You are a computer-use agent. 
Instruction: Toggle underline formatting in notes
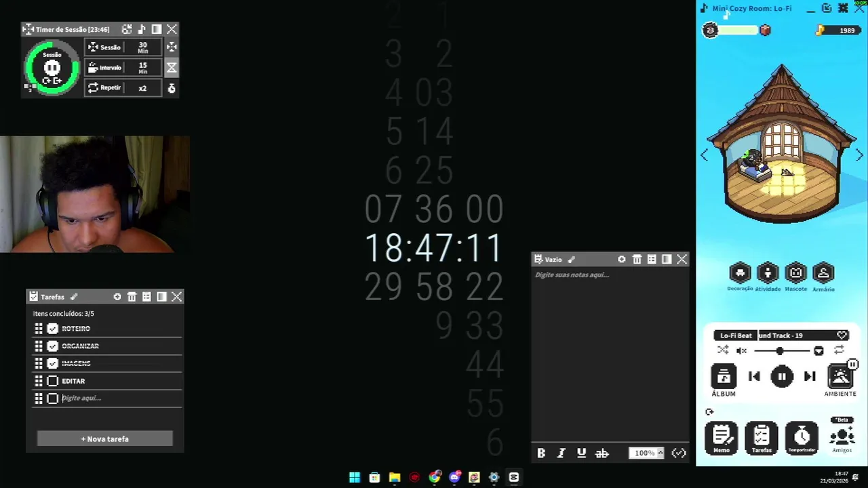(581, 453)
